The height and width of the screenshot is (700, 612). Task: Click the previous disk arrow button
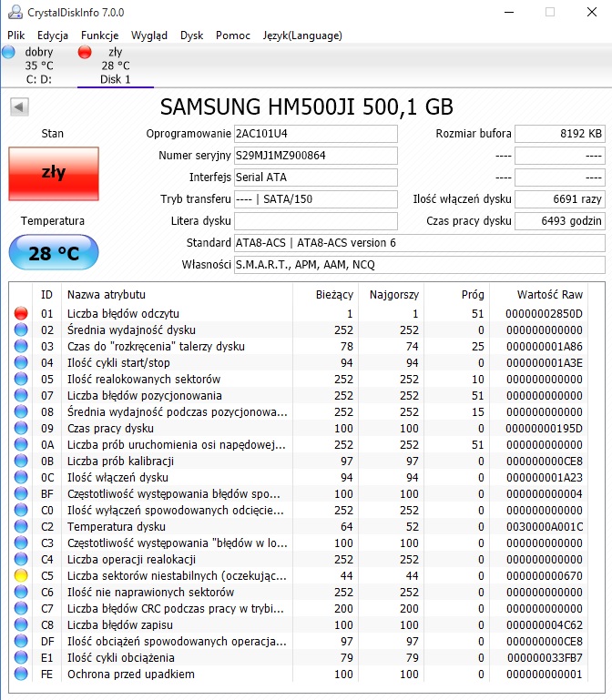click(x=19, y=107)
